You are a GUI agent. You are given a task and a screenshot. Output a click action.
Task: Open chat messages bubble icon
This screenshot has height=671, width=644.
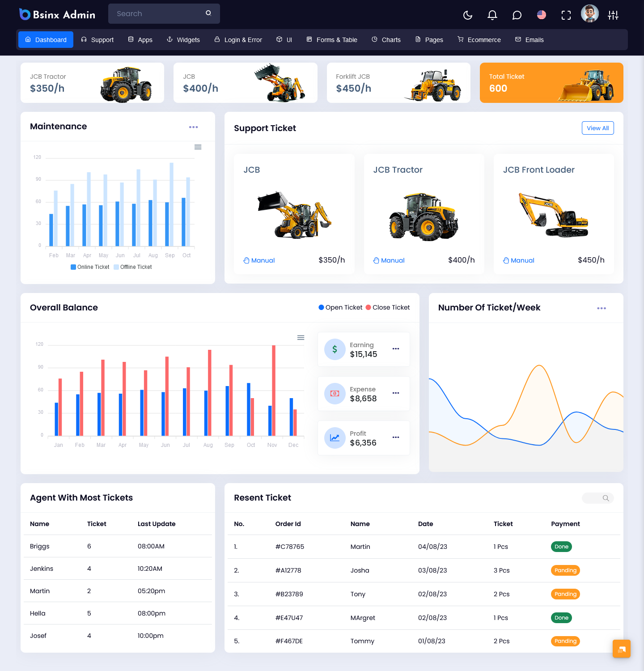pyautogui.click(x=517, y=15)
